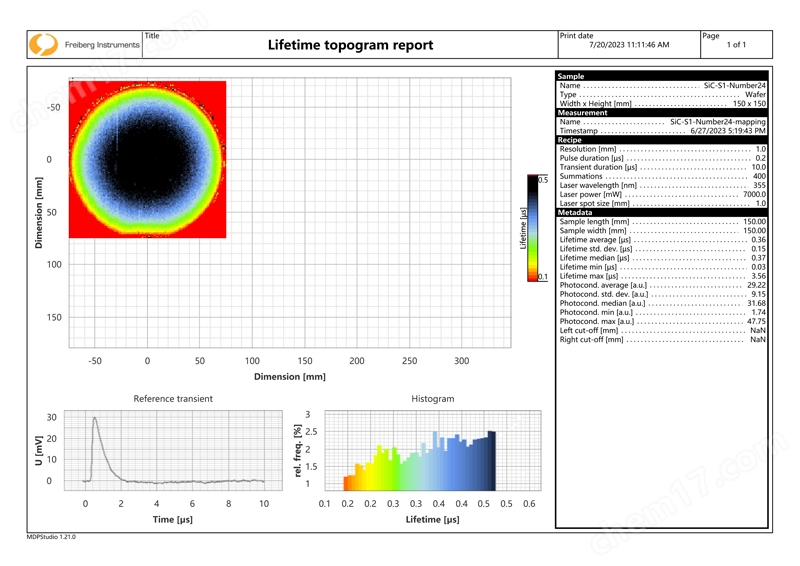This screenshot has width=800, height=566.
Task: Click the Lifetime topogram report title
Action: (350, 45)
